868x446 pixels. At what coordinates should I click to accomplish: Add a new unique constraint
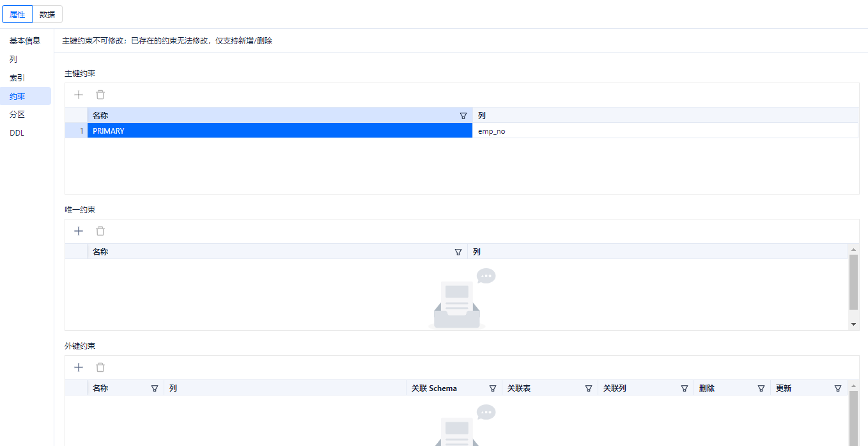coord(79,231)
